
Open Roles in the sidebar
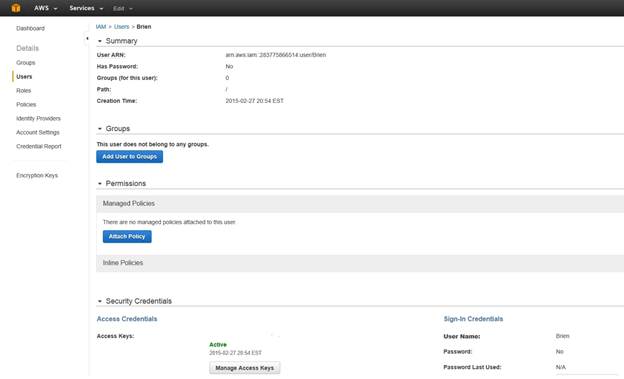23,90
